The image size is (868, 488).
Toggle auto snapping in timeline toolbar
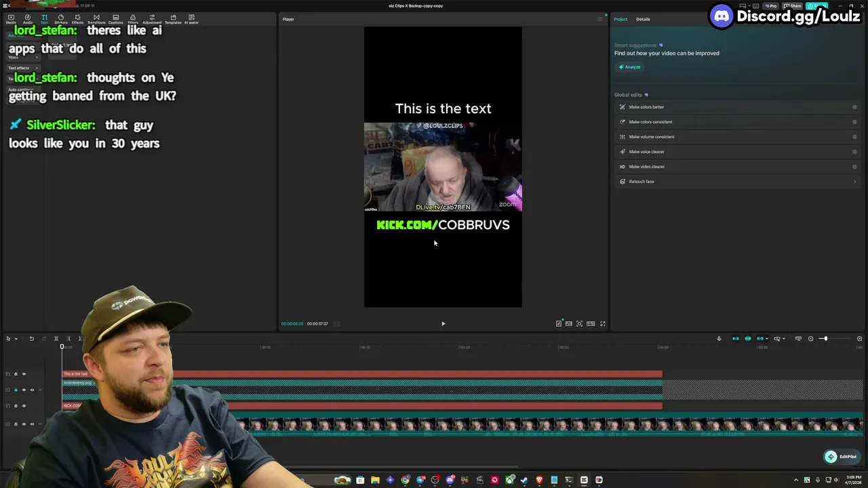[748, 338]
